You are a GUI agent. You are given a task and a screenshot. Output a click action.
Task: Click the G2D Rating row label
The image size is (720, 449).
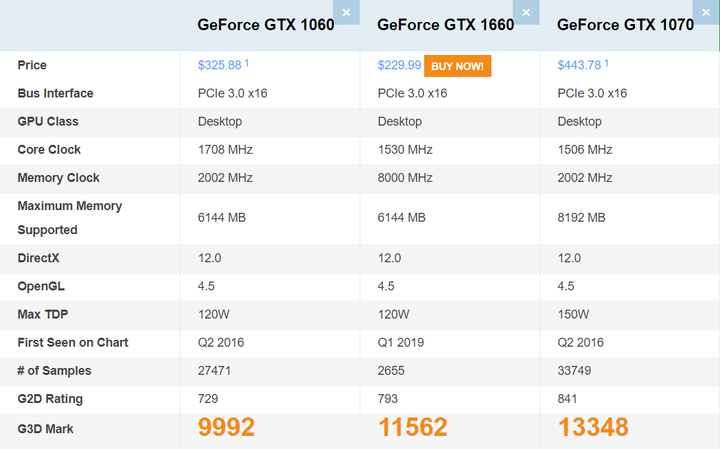[50, 399]
